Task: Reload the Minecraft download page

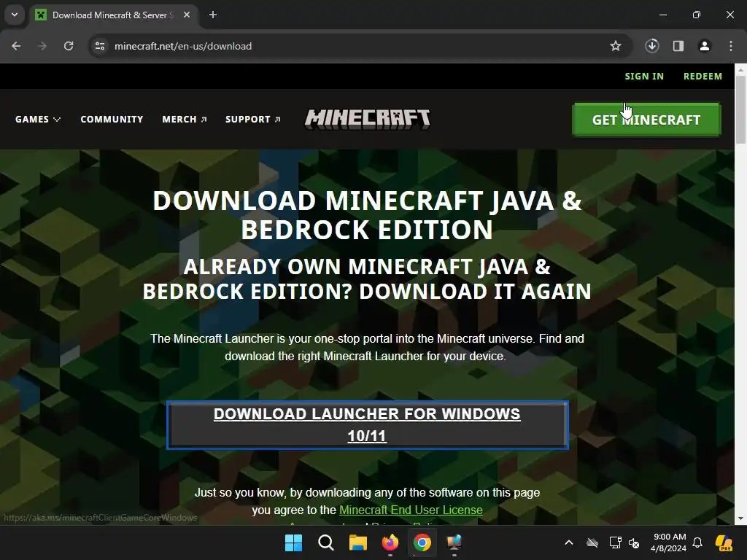Action: (69, 46)
